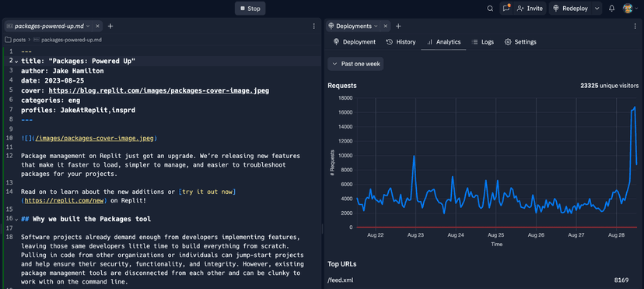This screenshot has width=644, height=289.
Task: Switch to the Deployment sub-tab
Action: [x=355, y=42]
